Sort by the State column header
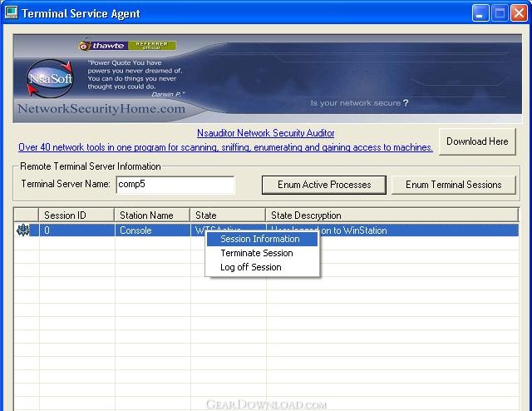Screen dimensions: 532x411 tap(228, 215)
